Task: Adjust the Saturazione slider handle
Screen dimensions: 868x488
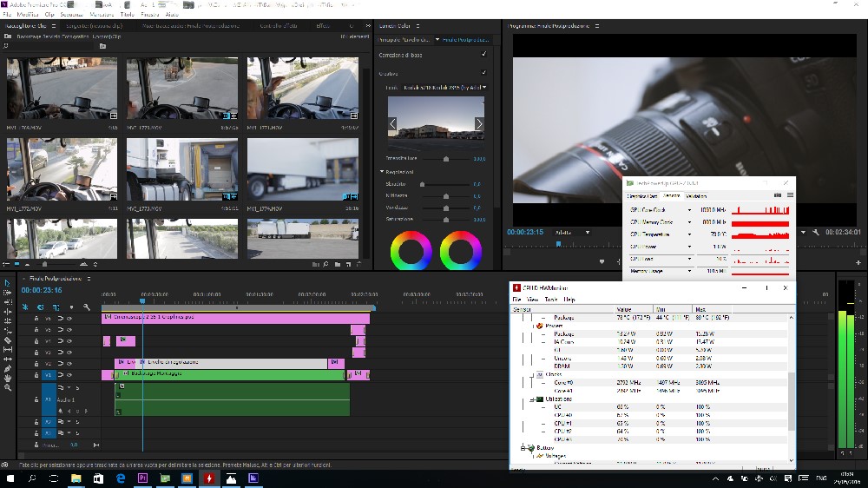Action: pyautogui.click(x=446, y=220)
